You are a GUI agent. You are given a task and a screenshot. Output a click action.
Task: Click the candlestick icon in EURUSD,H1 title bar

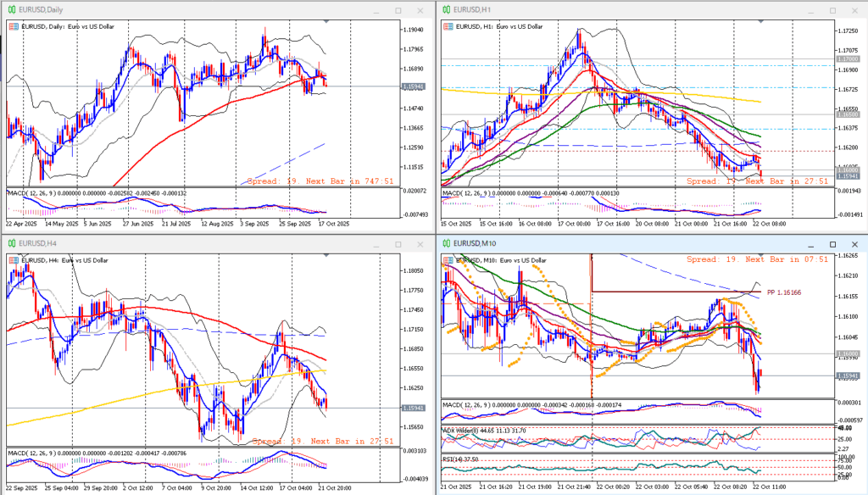tap(446, 9)
